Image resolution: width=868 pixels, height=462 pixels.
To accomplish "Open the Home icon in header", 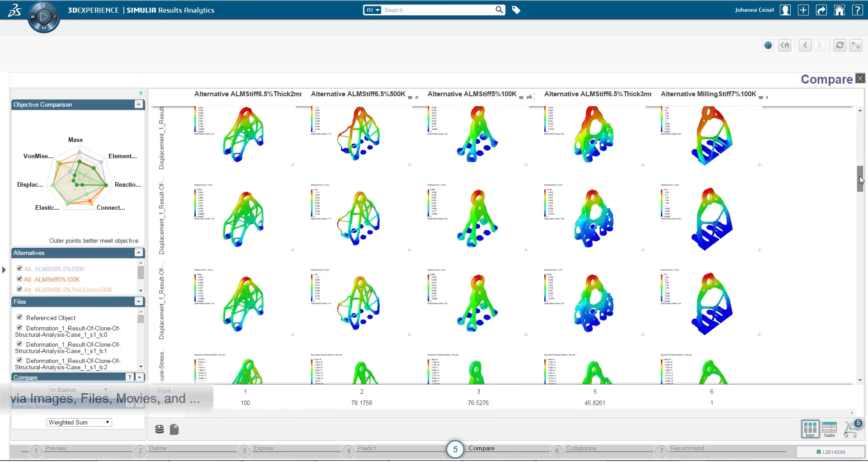I will point(839,10).
